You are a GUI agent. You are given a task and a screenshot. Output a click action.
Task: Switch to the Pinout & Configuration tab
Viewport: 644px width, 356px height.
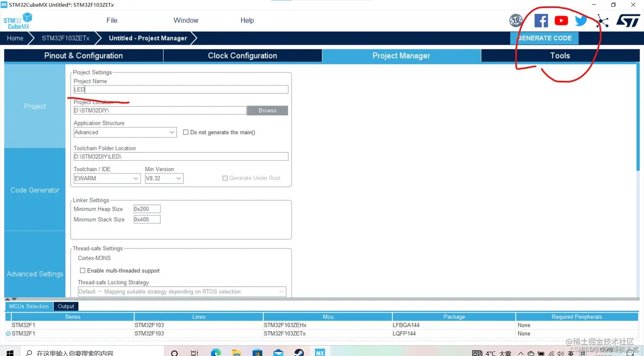[83, 56]
